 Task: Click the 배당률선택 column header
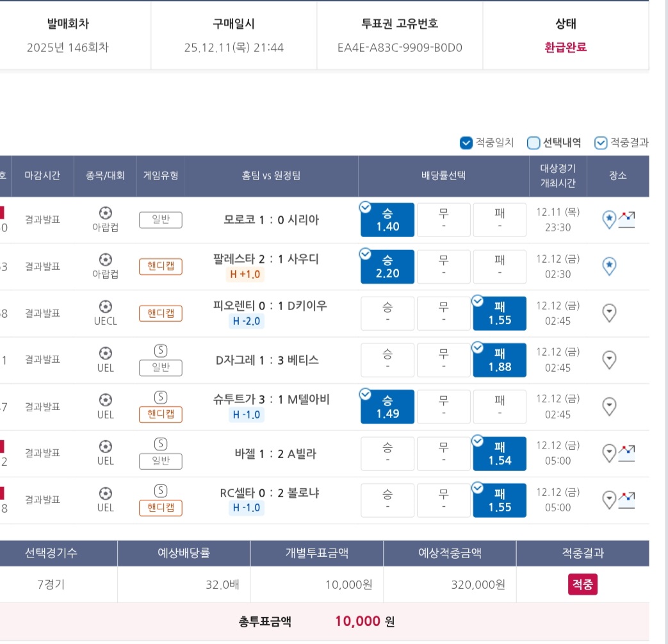point(443,176)
